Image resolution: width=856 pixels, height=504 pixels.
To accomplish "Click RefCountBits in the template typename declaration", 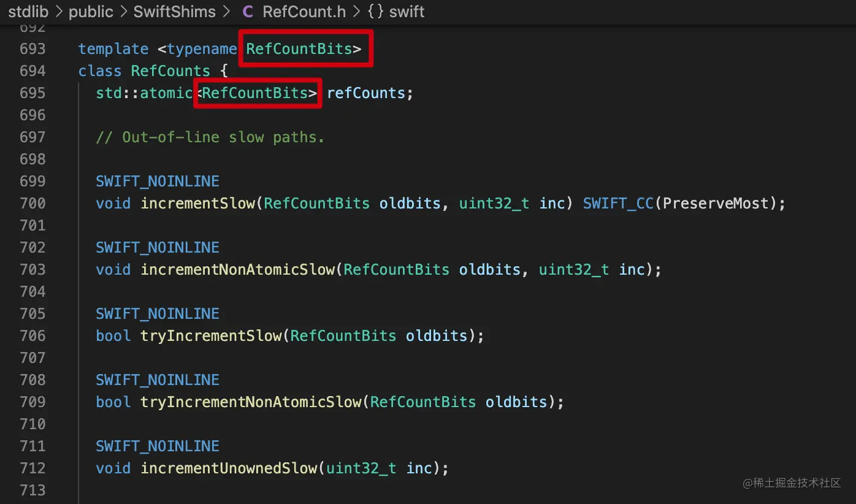I will [x=299, y=49].
